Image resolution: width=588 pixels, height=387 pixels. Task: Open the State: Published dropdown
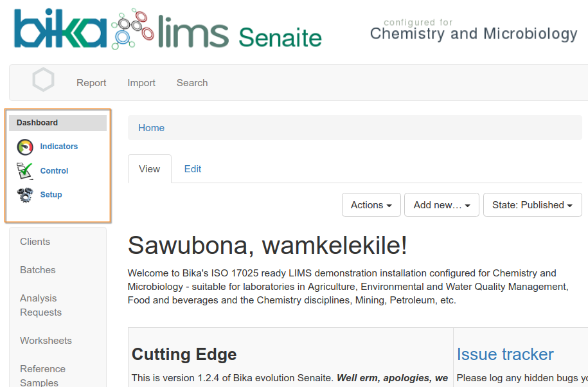[532, 205]
